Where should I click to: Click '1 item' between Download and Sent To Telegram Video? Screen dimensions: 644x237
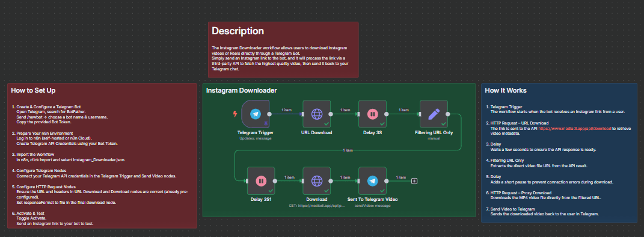click(345, 177)
